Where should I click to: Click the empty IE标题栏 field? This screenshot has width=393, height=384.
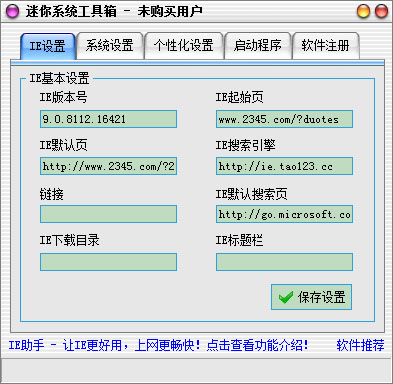click(284, 262)
